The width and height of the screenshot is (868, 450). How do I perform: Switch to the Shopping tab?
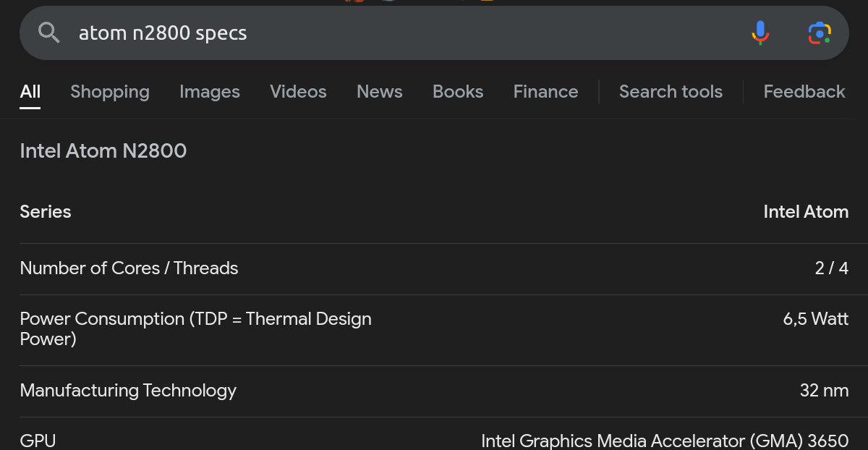110,92
